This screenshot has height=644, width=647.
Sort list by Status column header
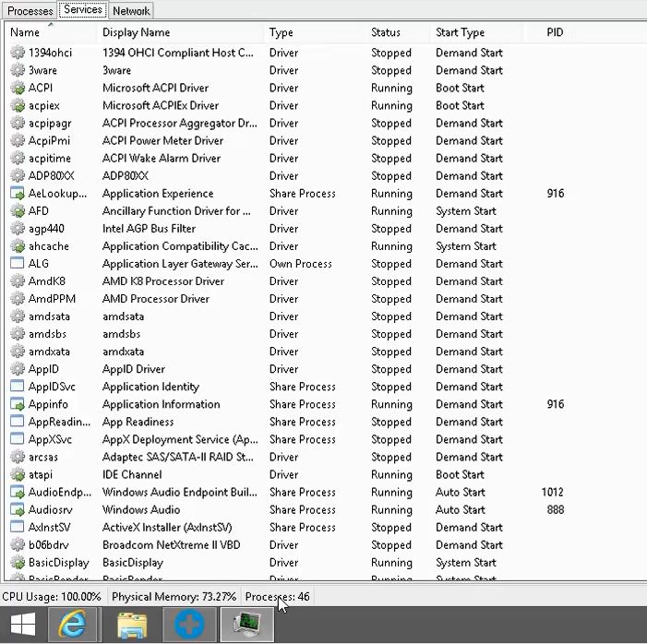[386, 33]
